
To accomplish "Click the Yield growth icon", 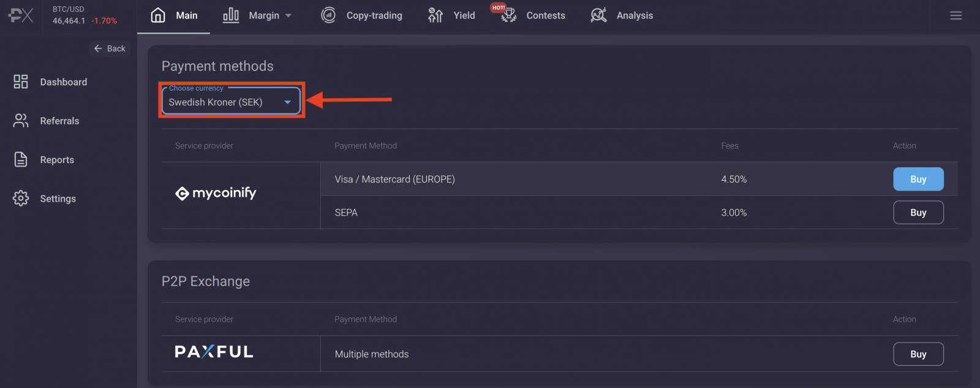I will coord(435,15).
